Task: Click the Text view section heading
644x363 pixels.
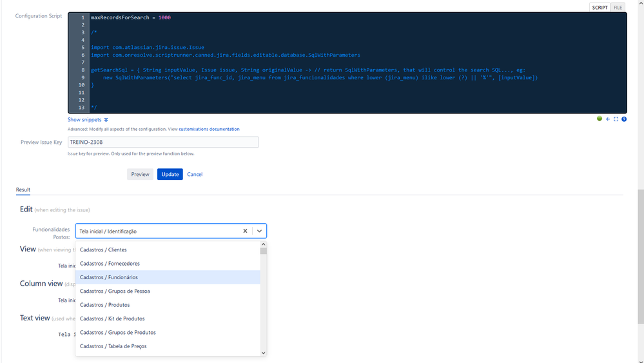Action: 35,318
